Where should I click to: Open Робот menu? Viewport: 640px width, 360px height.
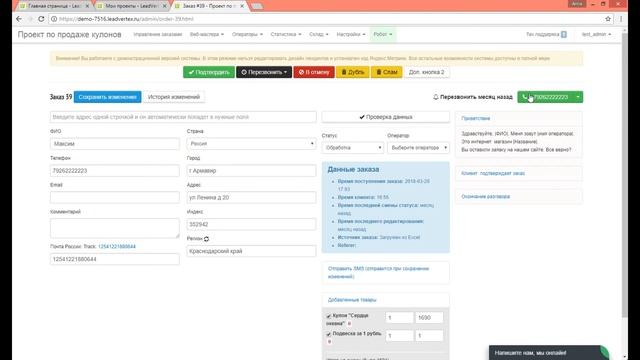click(383, 34)
